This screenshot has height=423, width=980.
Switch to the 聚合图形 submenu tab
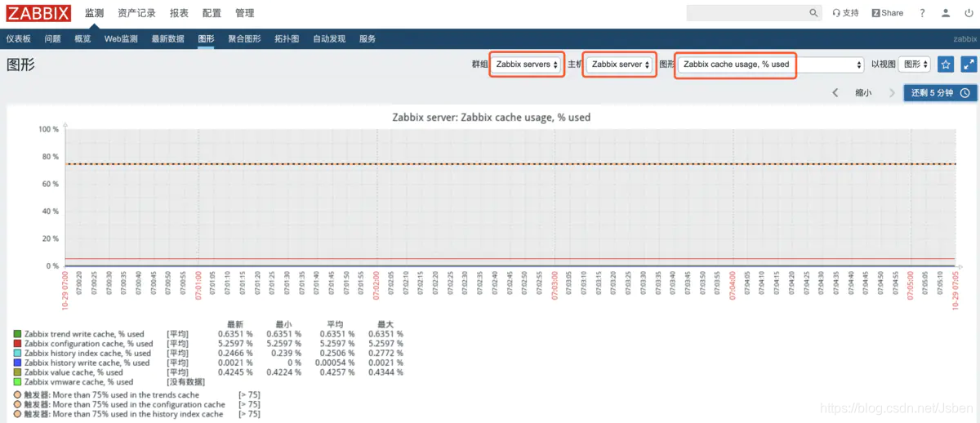(244, 39)
